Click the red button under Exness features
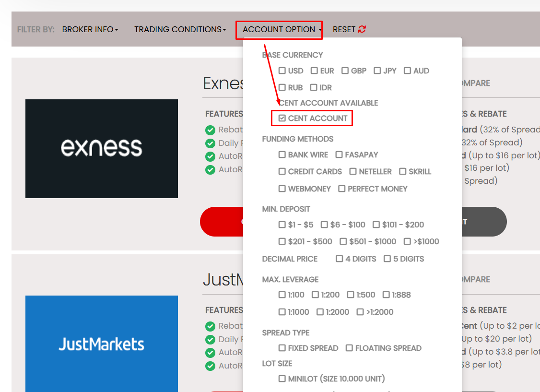The image size is (540, 392). pos(222,222)
